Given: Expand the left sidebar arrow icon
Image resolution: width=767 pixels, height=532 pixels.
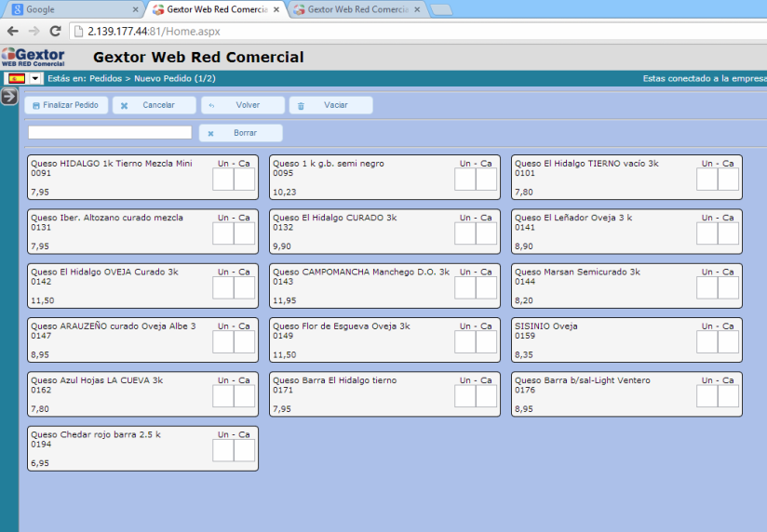Looking at the screenshot, I should (8, 97).
